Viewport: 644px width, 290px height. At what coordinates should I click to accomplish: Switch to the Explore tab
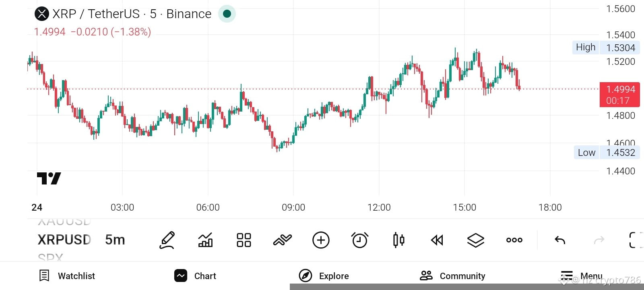pyautogui.click(x=324, y=276)
